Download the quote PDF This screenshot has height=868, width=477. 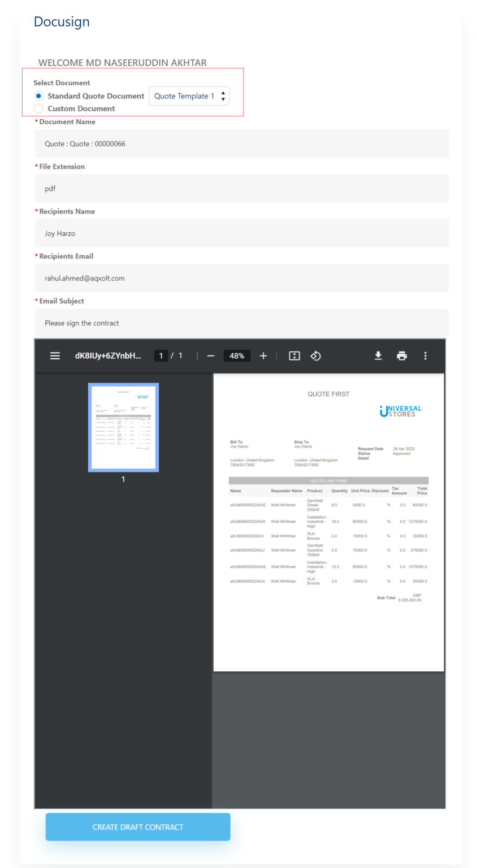[378, 355]
